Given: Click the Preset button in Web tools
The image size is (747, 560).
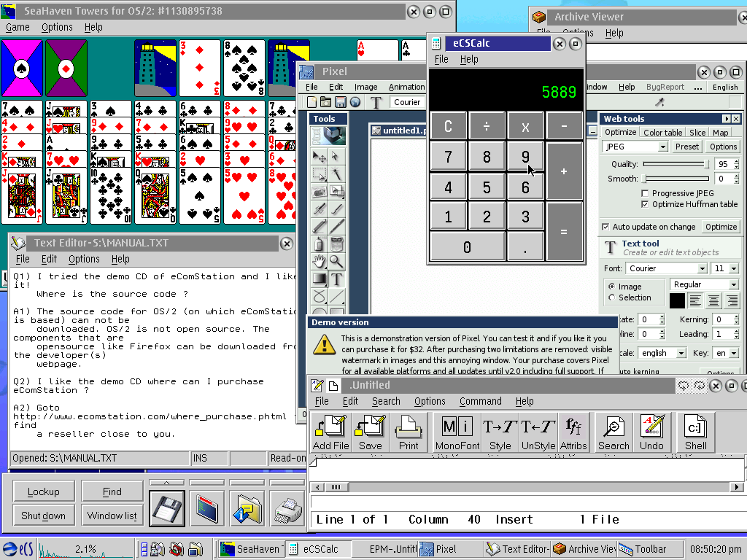Looking at the screenshot, I should click(686, 147).
